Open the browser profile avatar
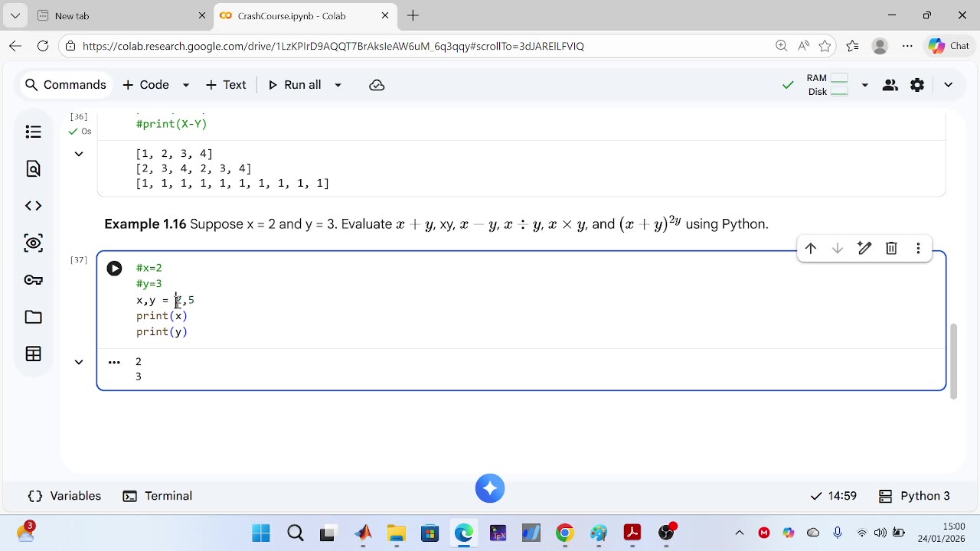 [x=880, y=46]
